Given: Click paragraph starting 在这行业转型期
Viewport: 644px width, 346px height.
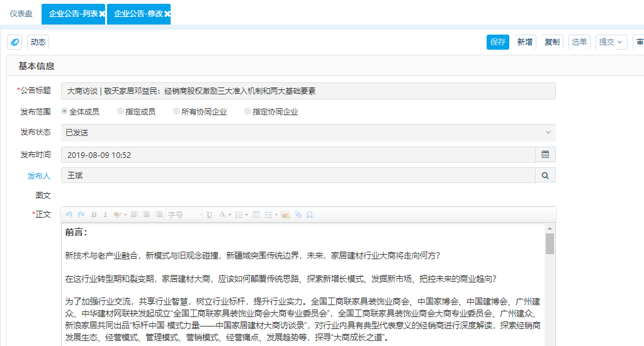Looking at the screenshot, I should [281, 279].
